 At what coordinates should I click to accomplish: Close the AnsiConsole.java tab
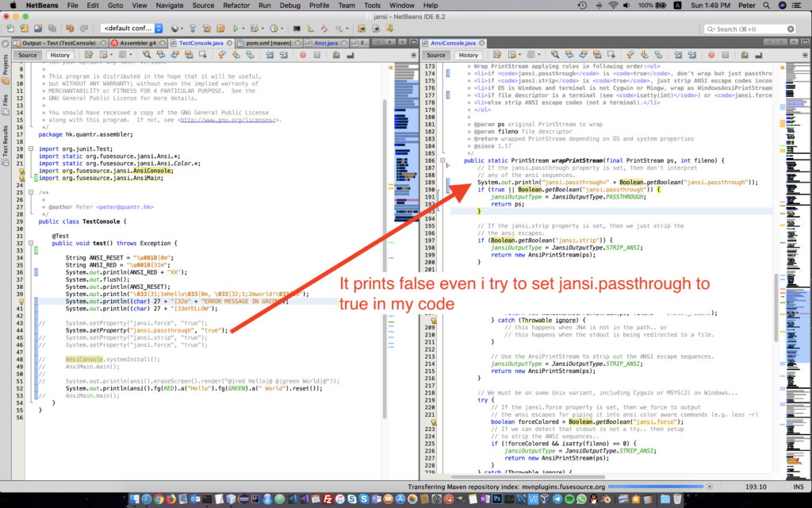481,43
